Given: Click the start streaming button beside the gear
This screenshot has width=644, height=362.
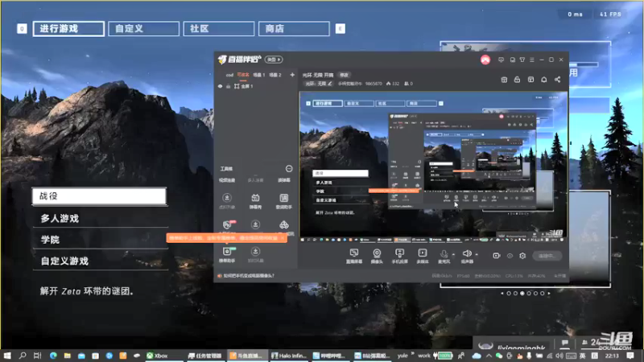Looking at the screenshot, I should click(x=547, y=256).
